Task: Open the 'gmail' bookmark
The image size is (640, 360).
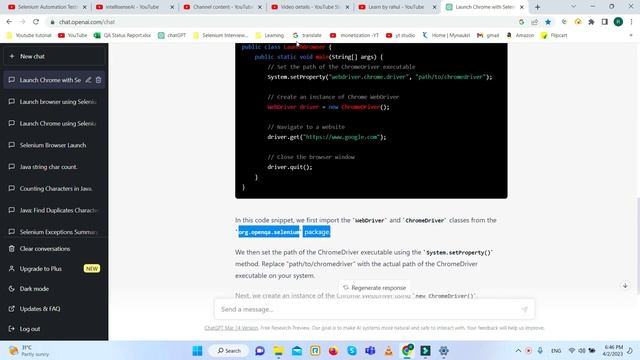Action: (x=488, y=36)
